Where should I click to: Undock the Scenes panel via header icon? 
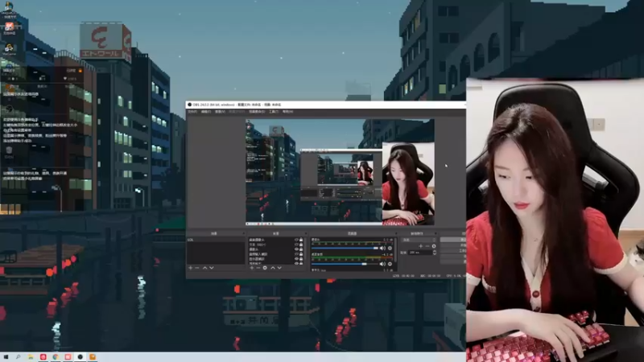[x=244, y=233]
